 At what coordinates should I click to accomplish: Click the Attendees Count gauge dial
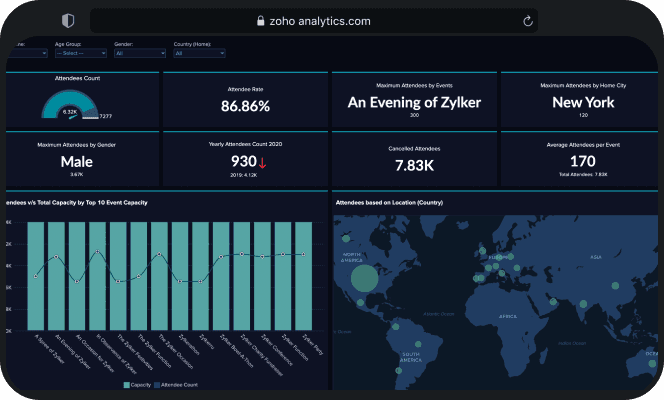[x=70, y=105]
